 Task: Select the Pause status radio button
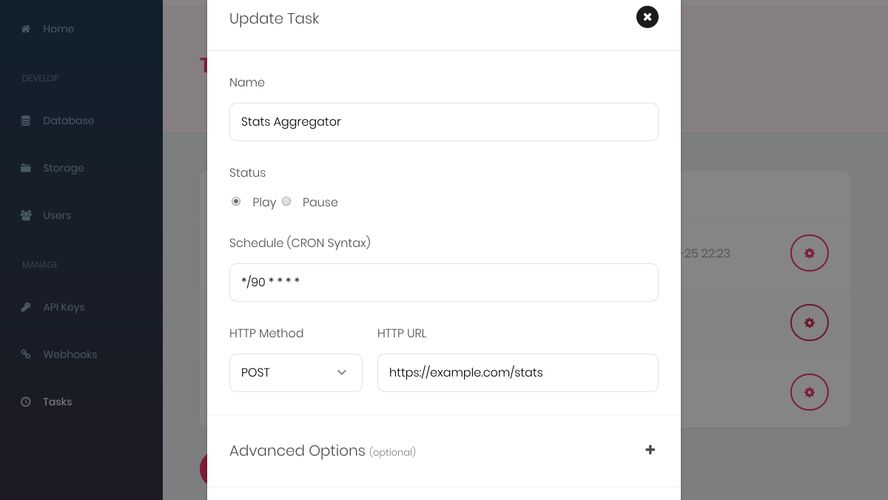pyautogui.click(x=287, y=202)
